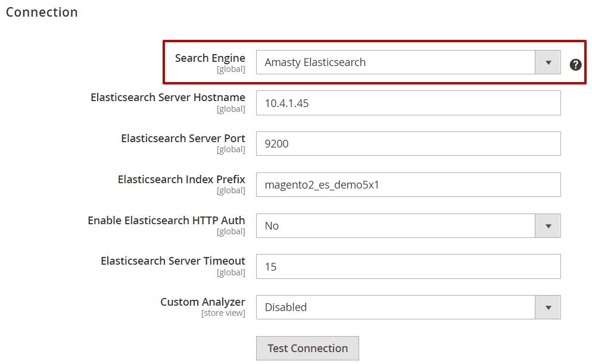Click the Test Connection button
The image size is (592, 364).
pyautogui.click(x=307, y=348)
